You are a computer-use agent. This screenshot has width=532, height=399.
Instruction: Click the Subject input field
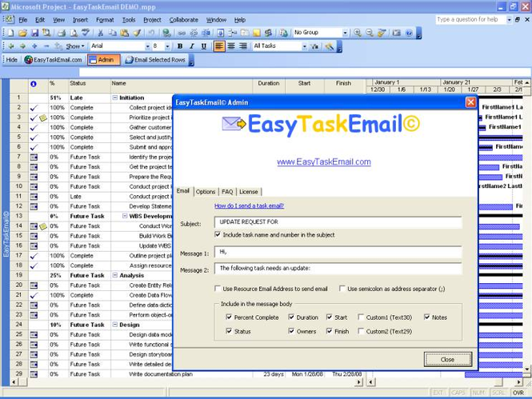click(338, 222)
